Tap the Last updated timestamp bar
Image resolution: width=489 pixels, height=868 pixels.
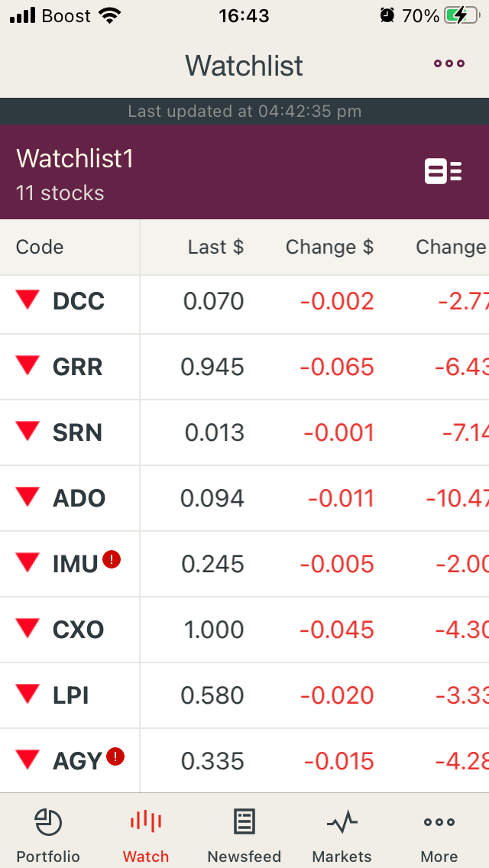(244, 112)
